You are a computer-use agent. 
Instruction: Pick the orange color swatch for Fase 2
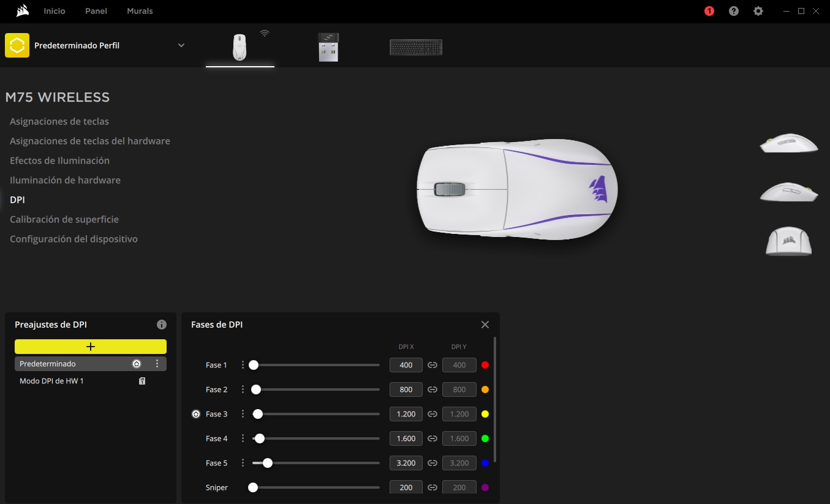(485, 389)
